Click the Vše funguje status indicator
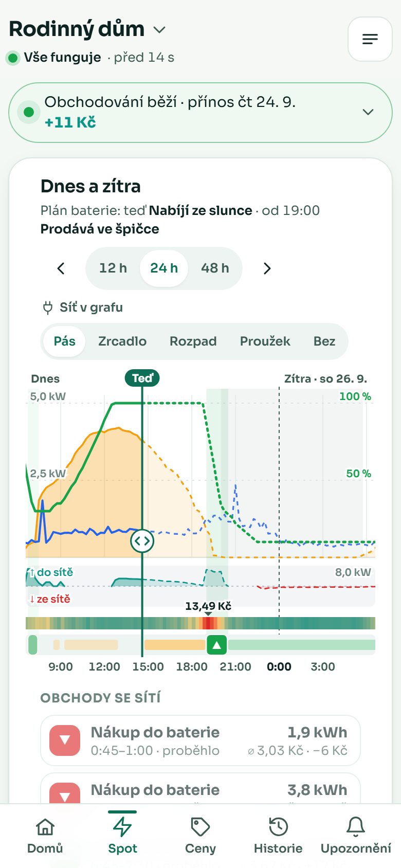The height and width of the screenshot is (868, 401). tap(54, 58)
